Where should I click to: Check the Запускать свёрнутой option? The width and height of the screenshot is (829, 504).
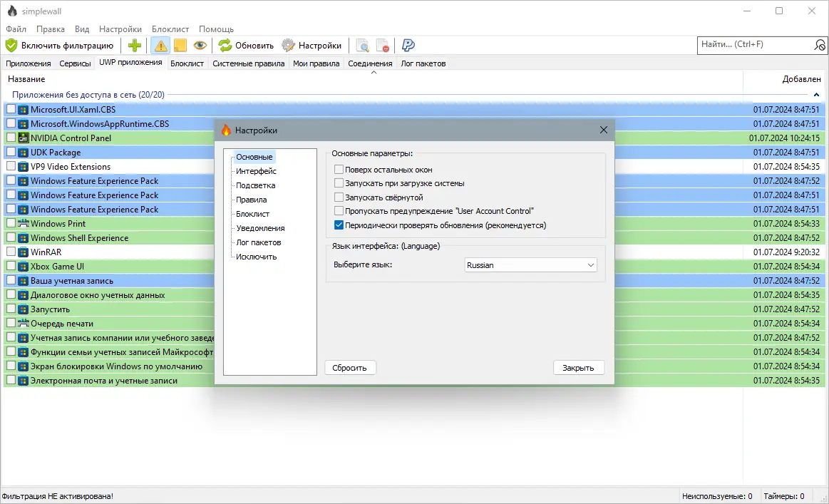pos(339,197)
